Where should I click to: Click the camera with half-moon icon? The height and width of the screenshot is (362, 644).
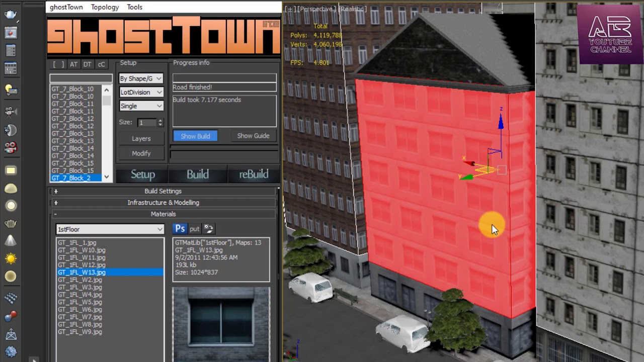[11, 130]
